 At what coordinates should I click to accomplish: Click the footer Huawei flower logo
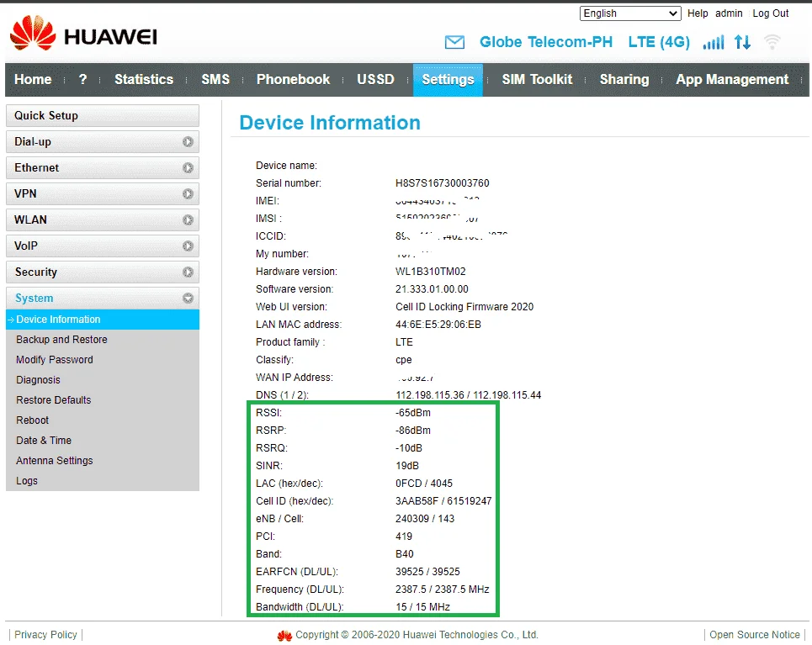tap(284, 636)
